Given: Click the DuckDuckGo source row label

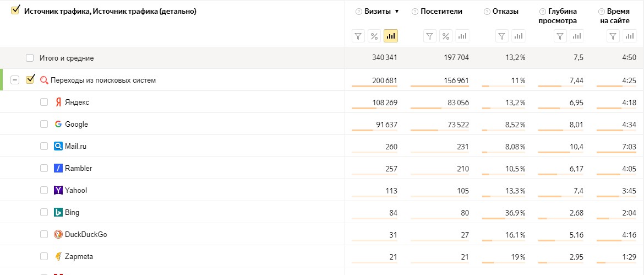Looking at the screenshot, I should (86, 234).
